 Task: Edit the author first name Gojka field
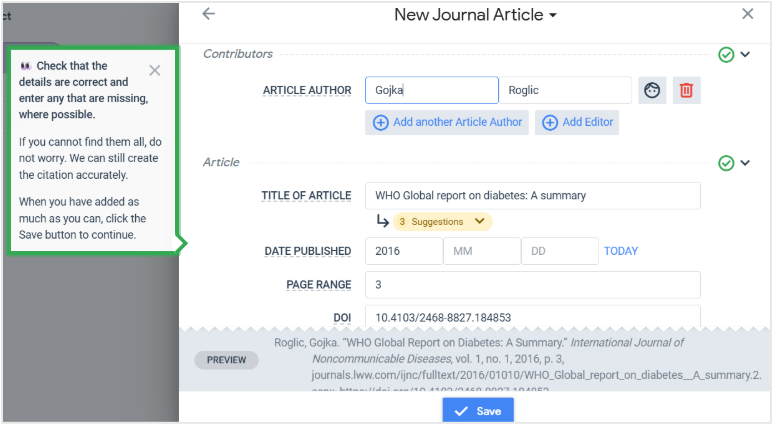click(431, 90)
